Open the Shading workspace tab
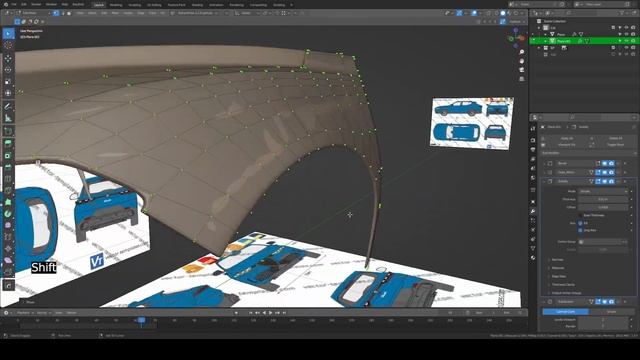This screenshot has width=640, height=360. point(197,5)
